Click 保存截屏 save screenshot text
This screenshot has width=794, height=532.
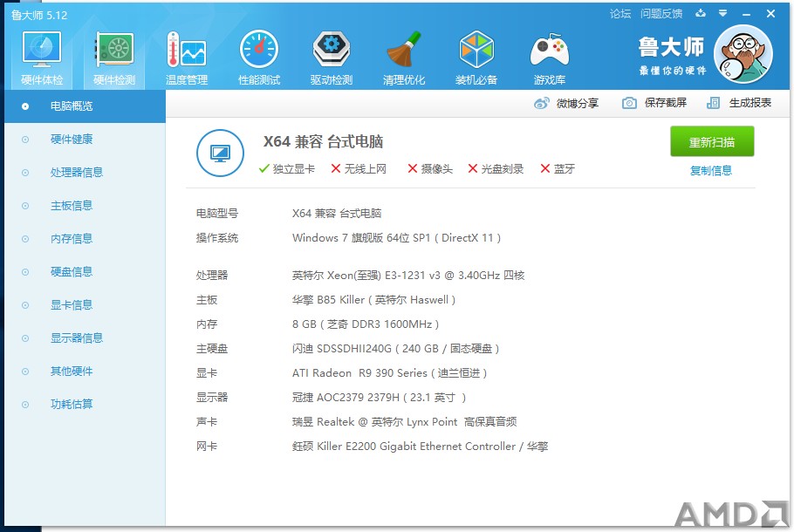(666, 103)
